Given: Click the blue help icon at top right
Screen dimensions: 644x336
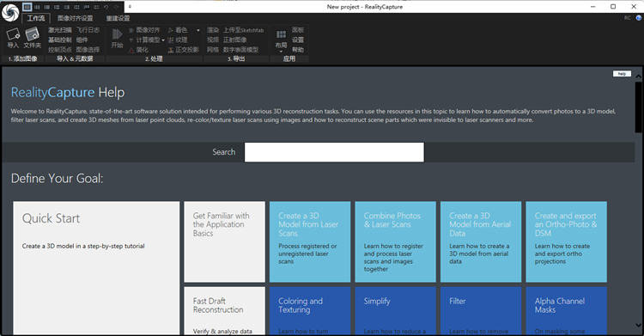Looking at the screenshot, I should click(x=639, y=18).
